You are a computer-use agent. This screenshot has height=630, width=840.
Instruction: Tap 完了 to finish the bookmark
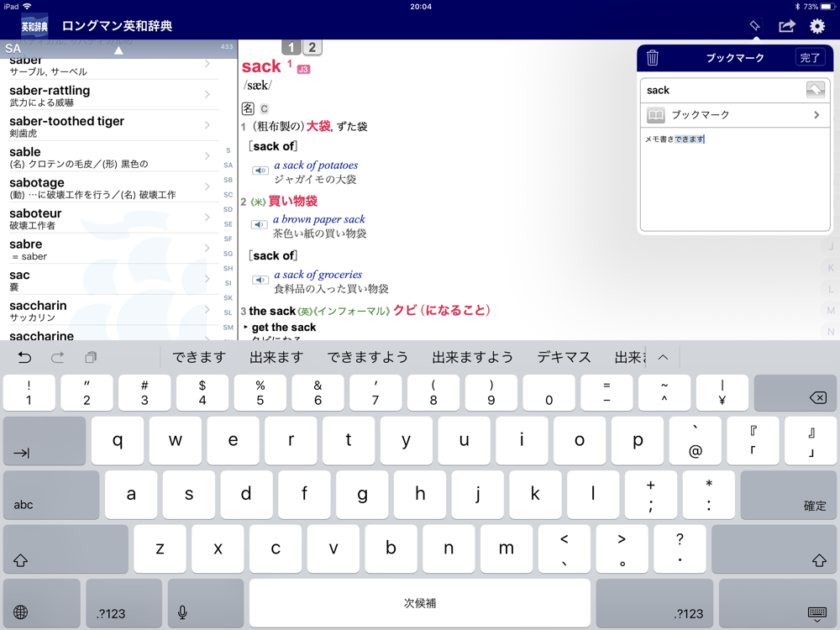(810, 57)
